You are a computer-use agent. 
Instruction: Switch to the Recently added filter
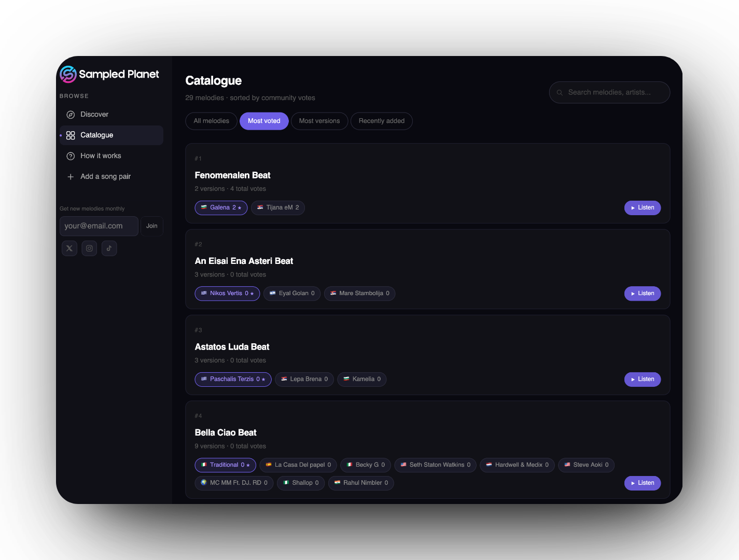(381, 121)
